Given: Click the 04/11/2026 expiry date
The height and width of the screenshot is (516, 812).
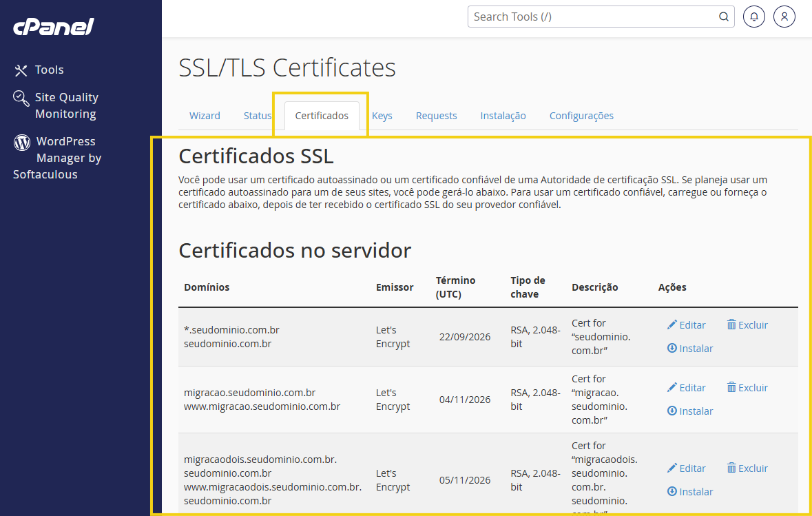Looking at the screenshot, I should click(x=464, y=400).
